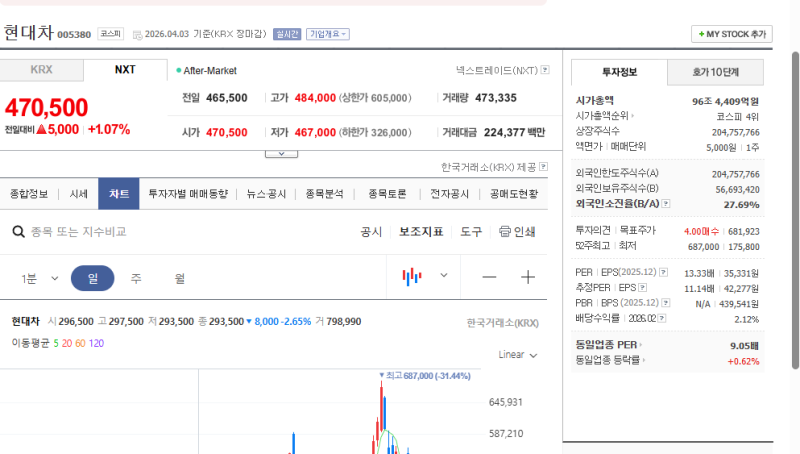Open the 종합정보 menu tab
Viewport: 800px width, 454px height.
click(x=29, y=194)
